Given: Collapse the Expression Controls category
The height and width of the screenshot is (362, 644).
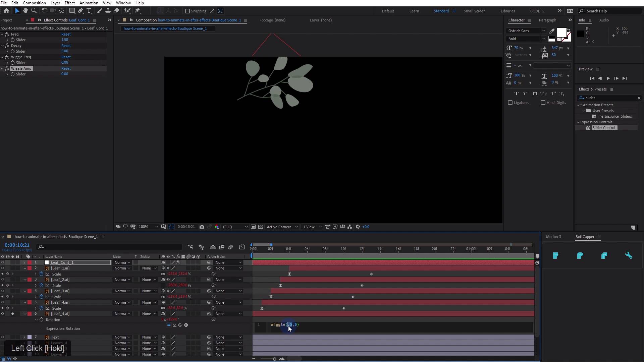Looking at the screenshot, I should click(578, 122).
